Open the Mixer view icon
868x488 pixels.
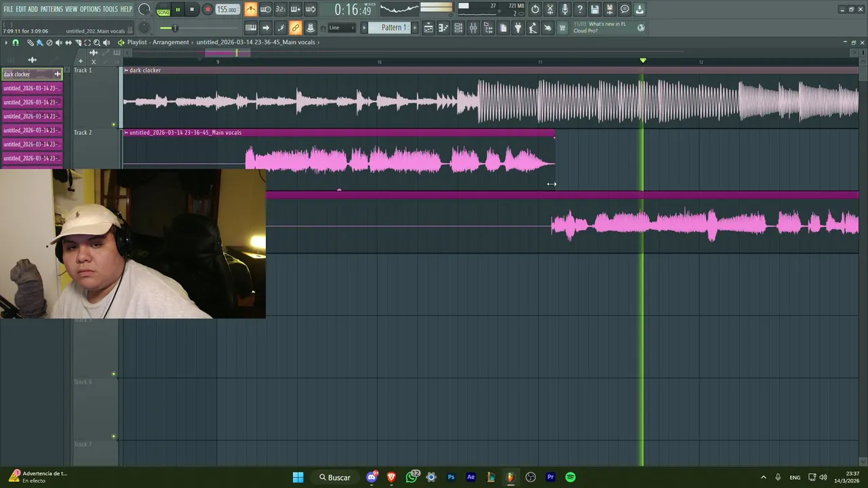click(473, 28)
